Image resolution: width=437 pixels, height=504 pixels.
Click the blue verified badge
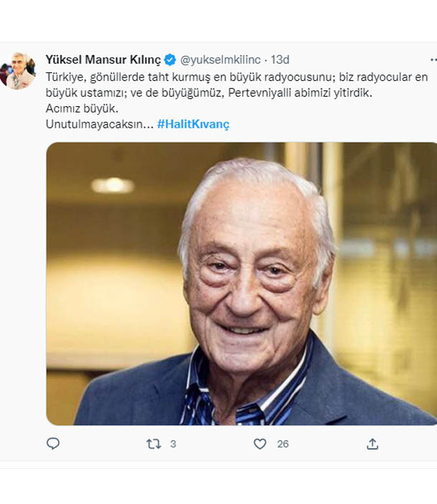pos(170,60)
